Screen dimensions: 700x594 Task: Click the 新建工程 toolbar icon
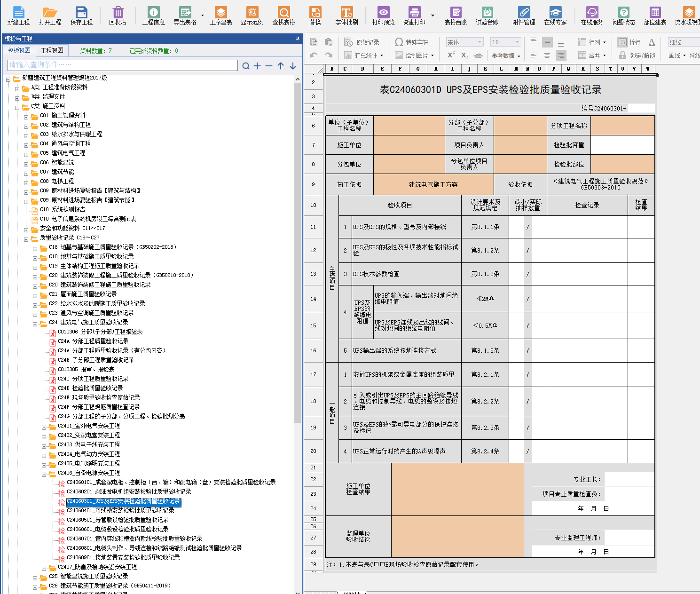(x=18, y=16)
